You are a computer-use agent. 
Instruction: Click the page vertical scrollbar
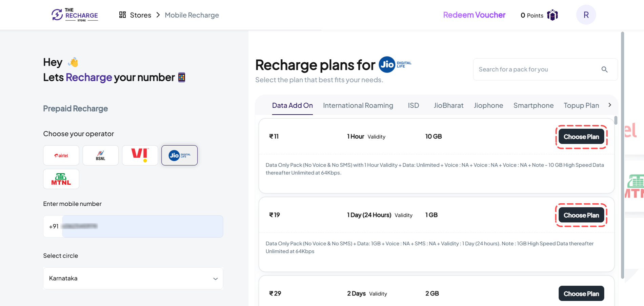(622, 155)
